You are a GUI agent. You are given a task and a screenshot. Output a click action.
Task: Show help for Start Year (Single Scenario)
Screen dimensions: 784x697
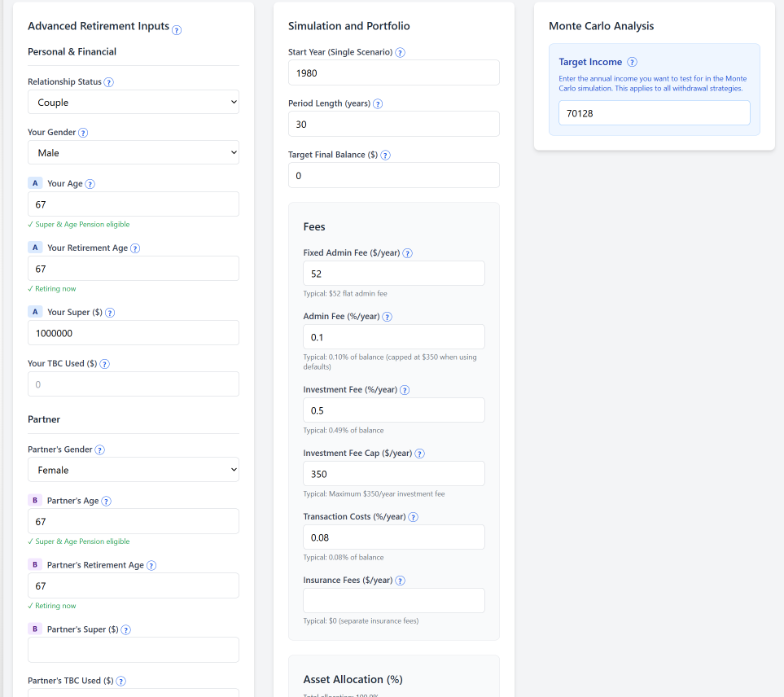click(x=400, y=53)
